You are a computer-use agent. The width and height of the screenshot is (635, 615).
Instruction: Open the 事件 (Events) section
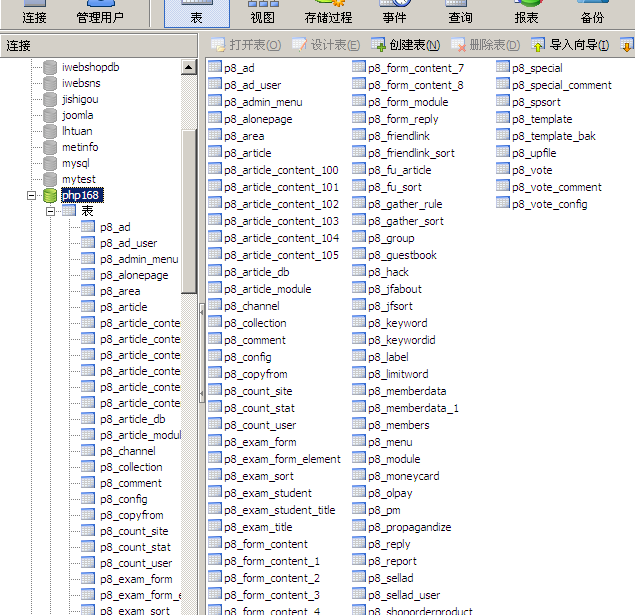click(394, 13)
